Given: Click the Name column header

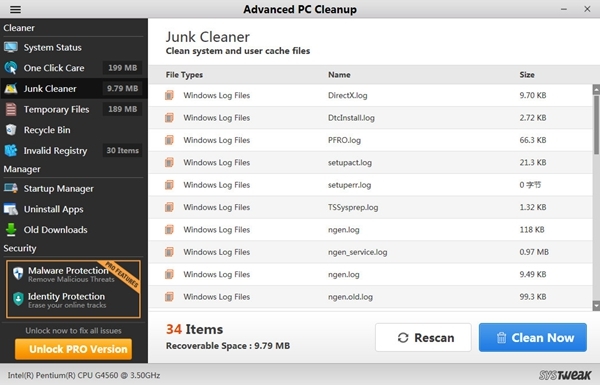Looking at the screenshot, I should click(x=339, y=75).
